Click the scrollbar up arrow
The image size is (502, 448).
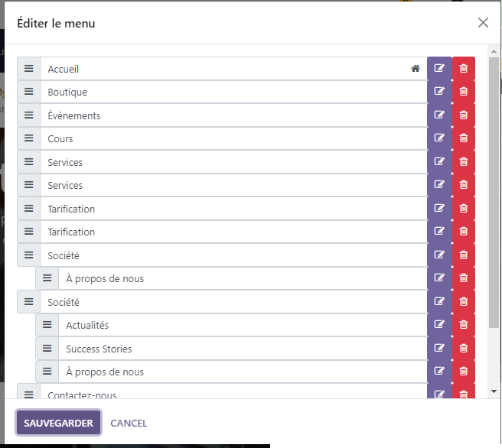click(494, 50)
